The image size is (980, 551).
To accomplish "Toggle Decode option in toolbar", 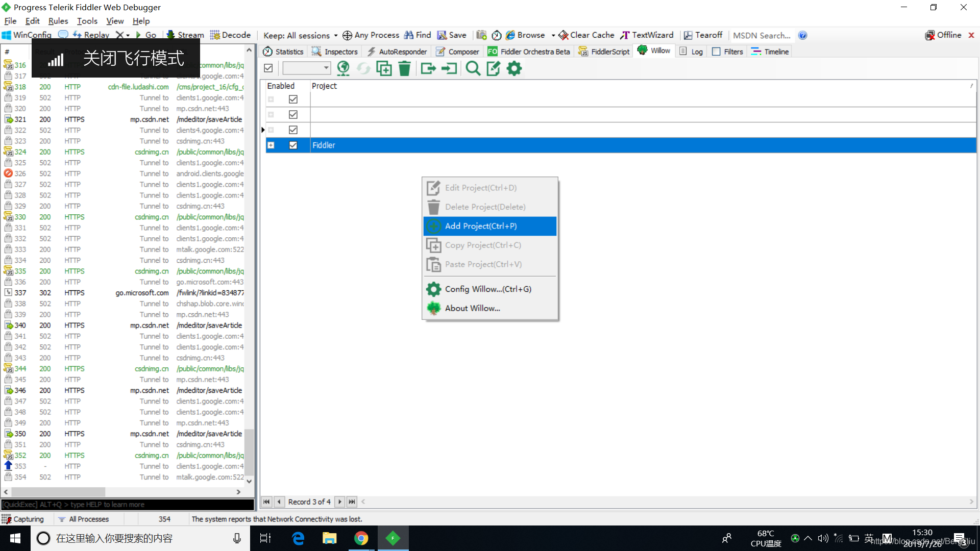I will (230, 35).
